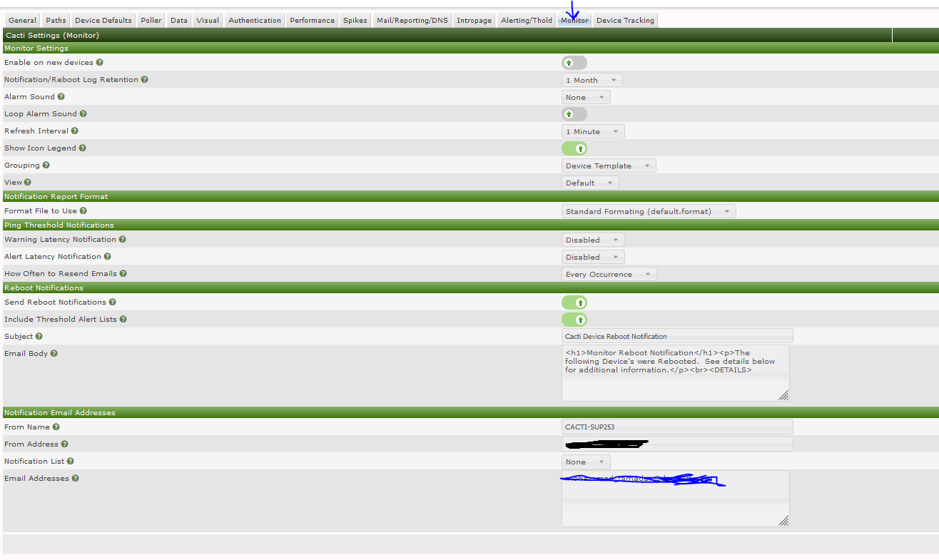Show help for Send Reboot Notifications
Screen dimensions: 939x560
tap(112, 302)
